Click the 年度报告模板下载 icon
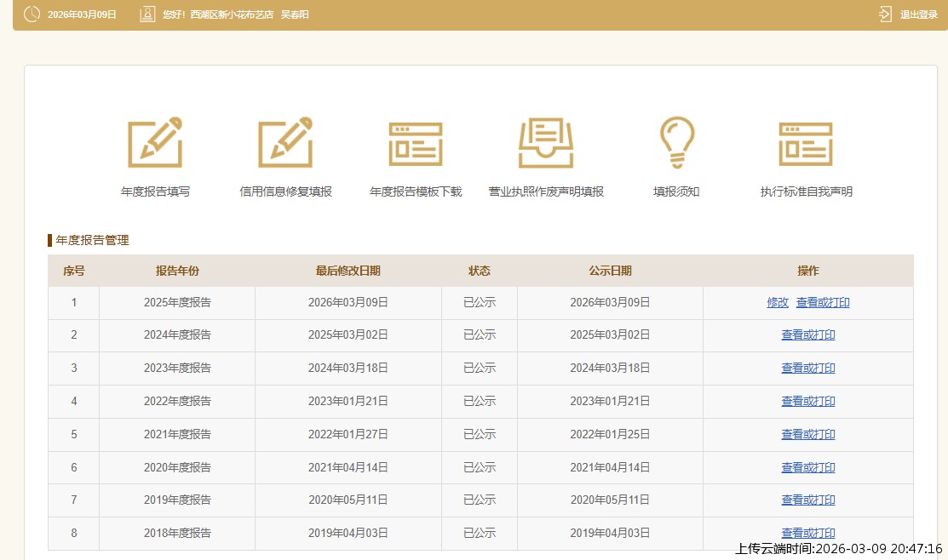 [x=416, y=142]
